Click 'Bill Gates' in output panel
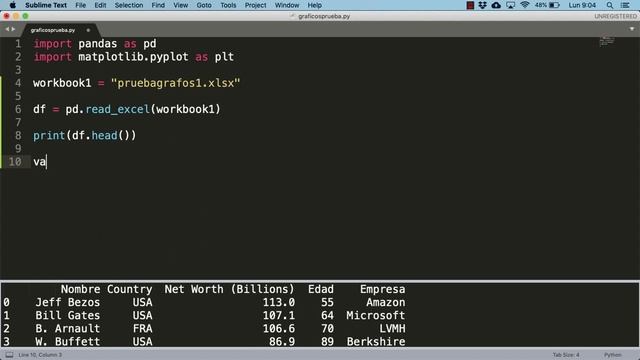This screenshot has width=640, height=360. tap(68, 316)
